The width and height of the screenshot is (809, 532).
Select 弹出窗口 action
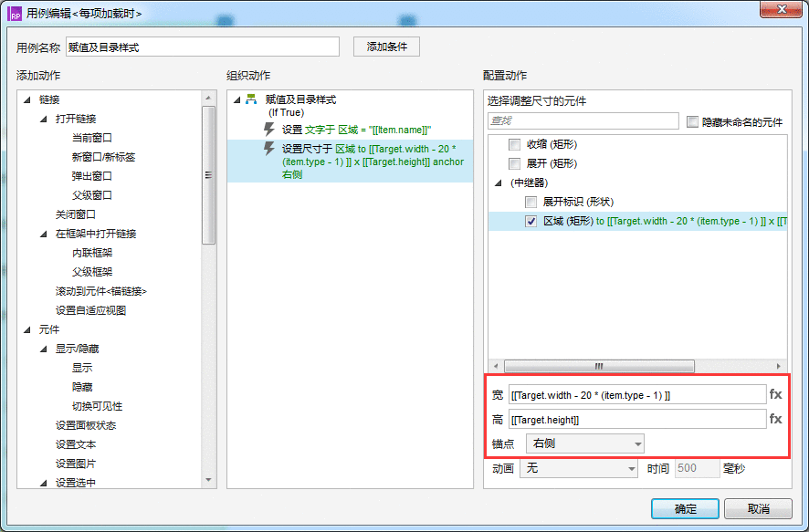pyautogui.click(x=92, y=176)
